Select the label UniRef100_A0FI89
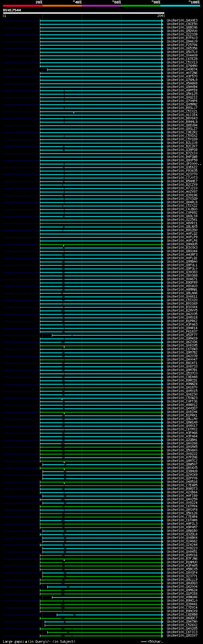The image size is (203, 644). (182, 496)
